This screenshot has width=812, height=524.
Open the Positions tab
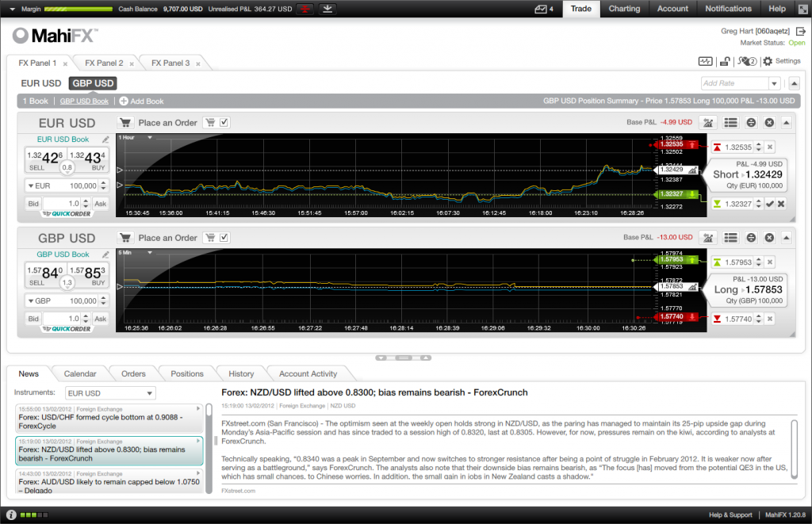[187, 374]
